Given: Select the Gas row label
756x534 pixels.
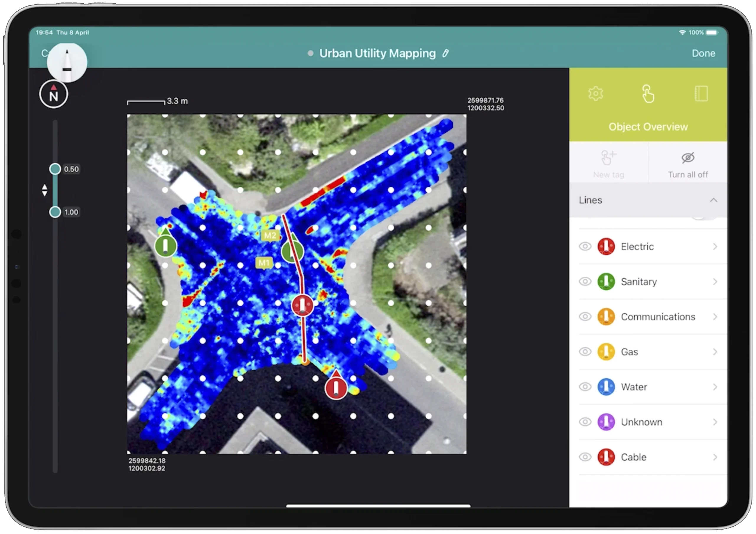Looking at the screenshot, I should (x=629, y=352).
